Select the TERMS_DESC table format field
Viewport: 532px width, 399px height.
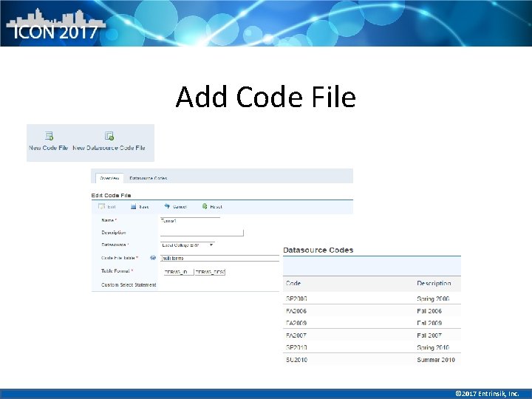(x=210, y=272)
